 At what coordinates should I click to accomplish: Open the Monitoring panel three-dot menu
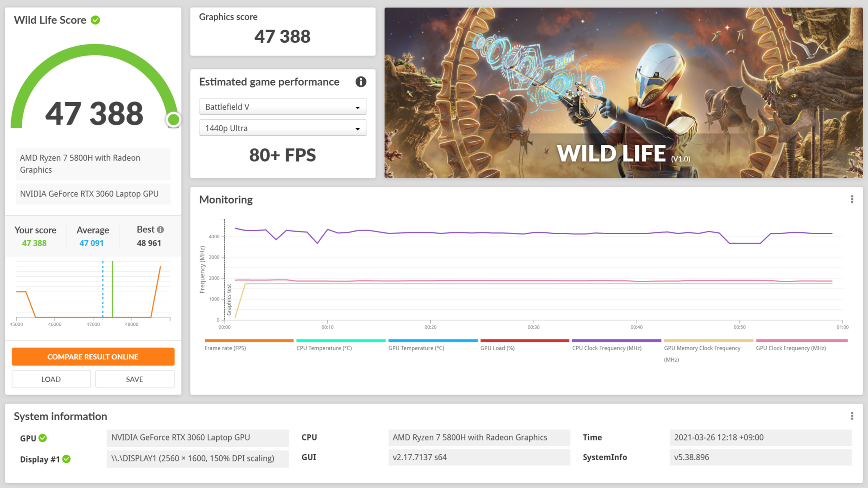(852, 199)
